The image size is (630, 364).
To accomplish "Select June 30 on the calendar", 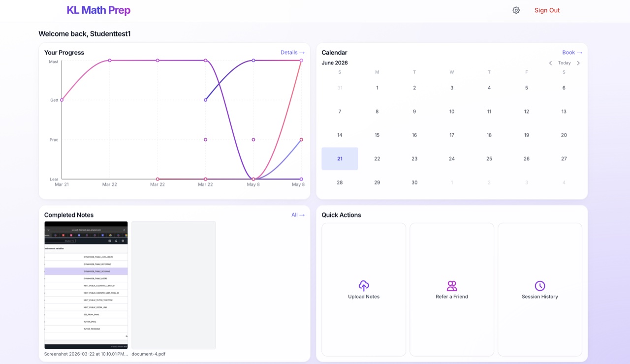I will [x=414, y=182].
